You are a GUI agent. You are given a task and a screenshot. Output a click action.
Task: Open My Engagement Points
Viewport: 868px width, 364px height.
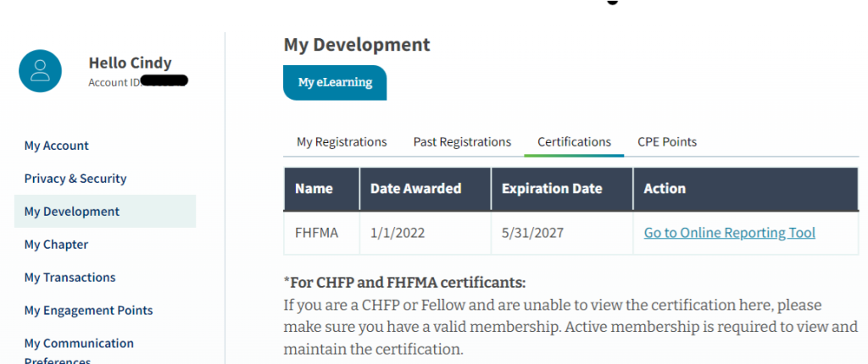click(88, 311)
